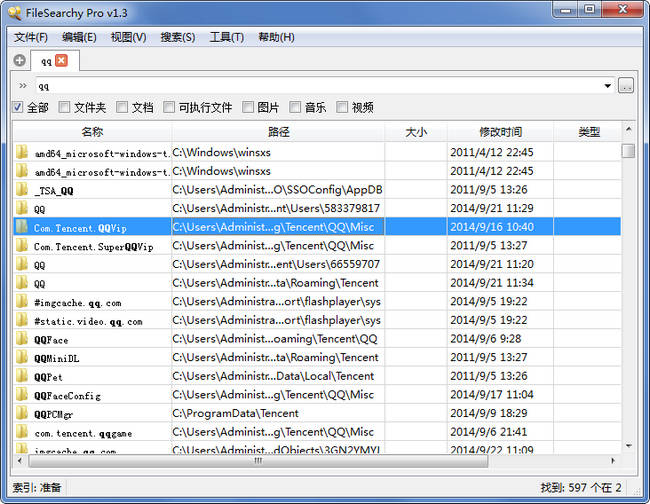Open the 工具(T) menu
Screen dimensions: 650x504
(227, 37)
